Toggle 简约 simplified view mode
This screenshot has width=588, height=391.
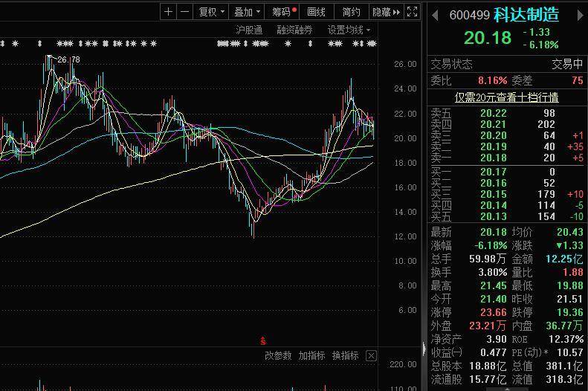[x=351, y=12]
